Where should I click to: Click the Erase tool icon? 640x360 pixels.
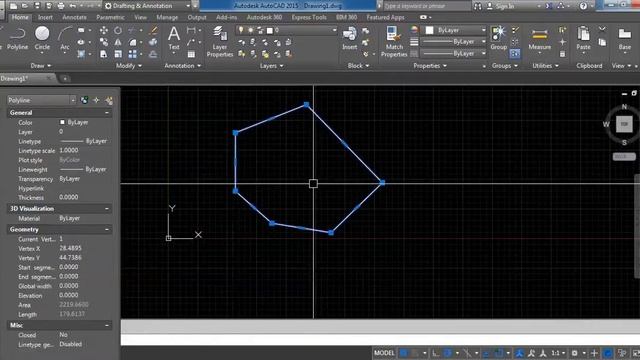pos(153,31)
